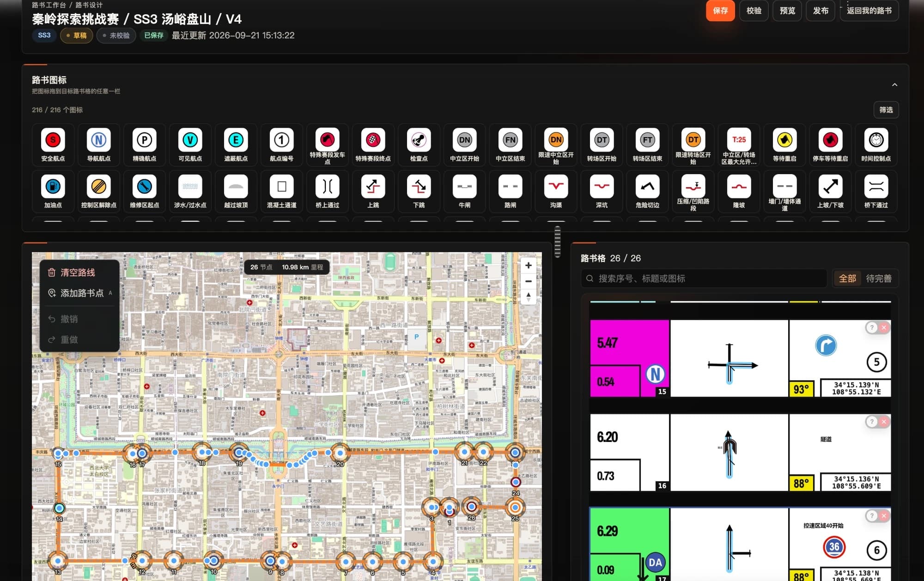The width and height of the screenshot is (924, 581).
Task: Select the 可见航点 icon
Action: pos(190,145)
